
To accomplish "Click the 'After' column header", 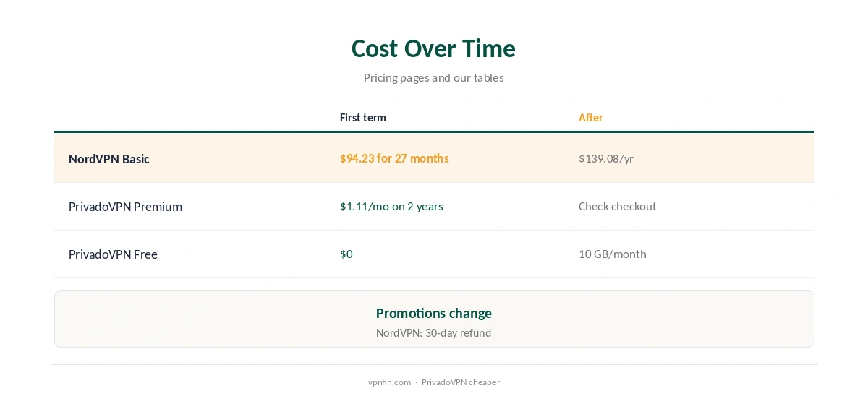I will tap(590, 118).
